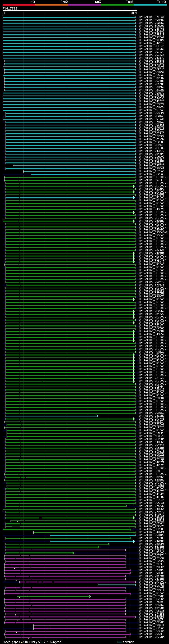Viewport: 169px width, 644px height.
Task: Click the UniRef100_Q73WR2 label
Action: pos(152,570)
